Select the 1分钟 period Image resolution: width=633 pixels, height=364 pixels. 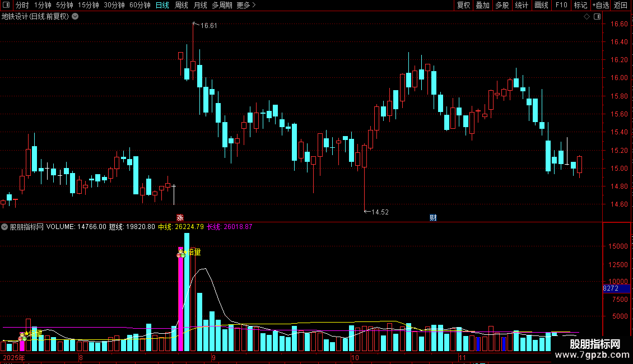43,5
